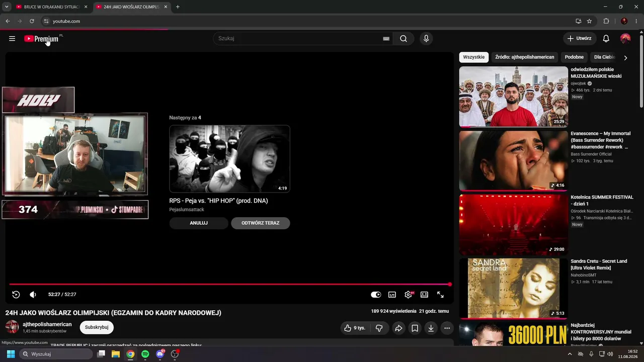
Task: Download the video
Action: 431,328
